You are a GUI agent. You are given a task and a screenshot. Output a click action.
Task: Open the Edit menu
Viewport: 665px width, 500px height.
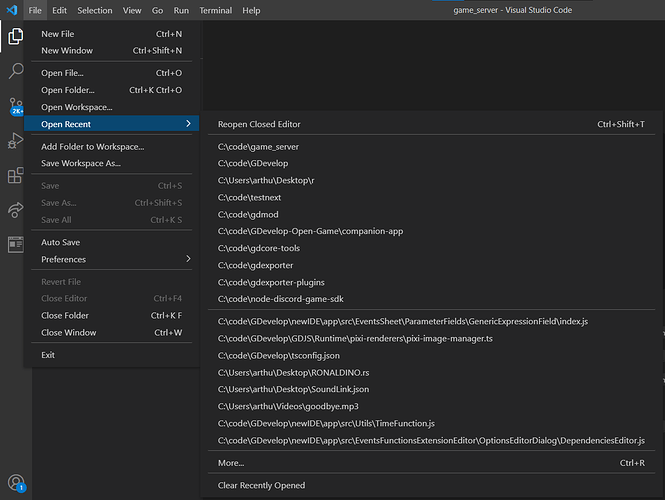click(59, 10)
